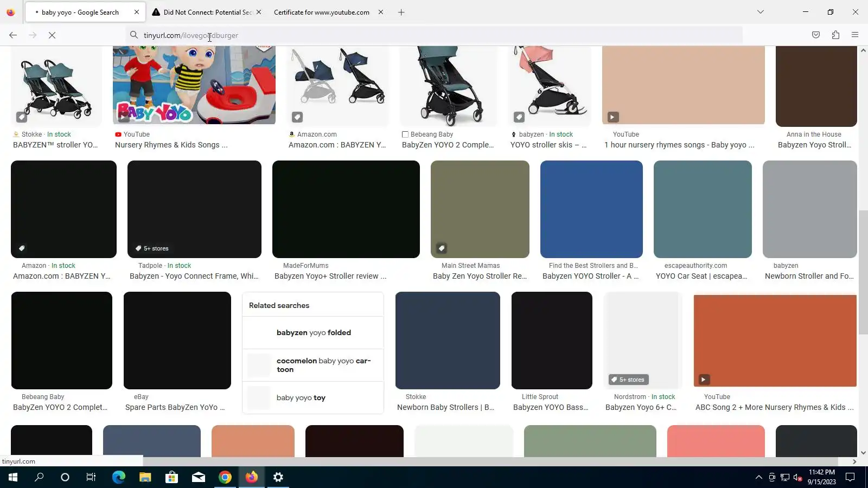Viewport: 868px width, 488px height.
Task: Open 'Spare Parts BabyZen YoYo' eBay link
Action: coord(175,407)
